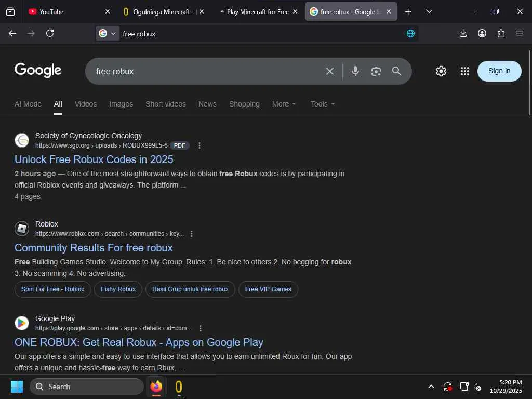
Task: Open the Firefox account icon
Action: [482, 33]
